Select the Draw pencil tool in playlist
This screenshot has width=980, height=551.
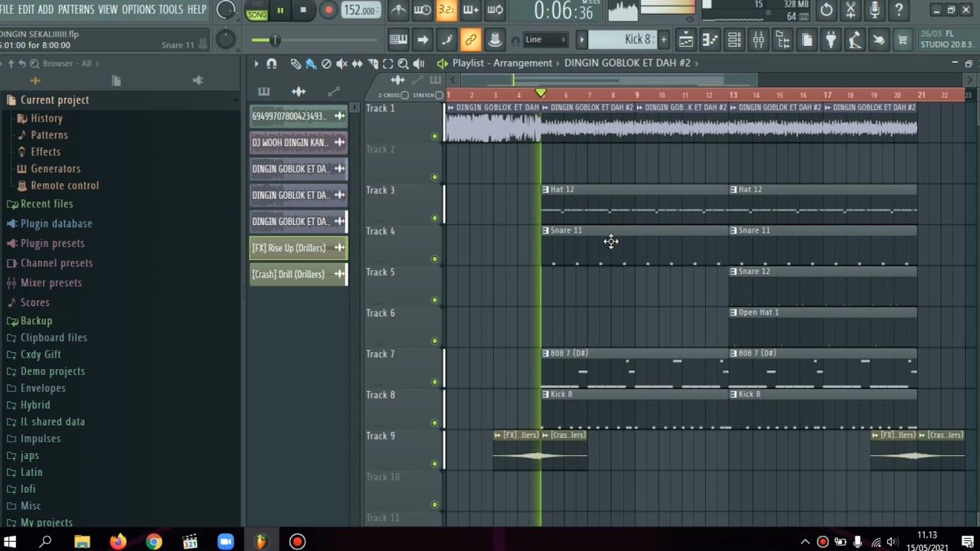click(296, 64)
